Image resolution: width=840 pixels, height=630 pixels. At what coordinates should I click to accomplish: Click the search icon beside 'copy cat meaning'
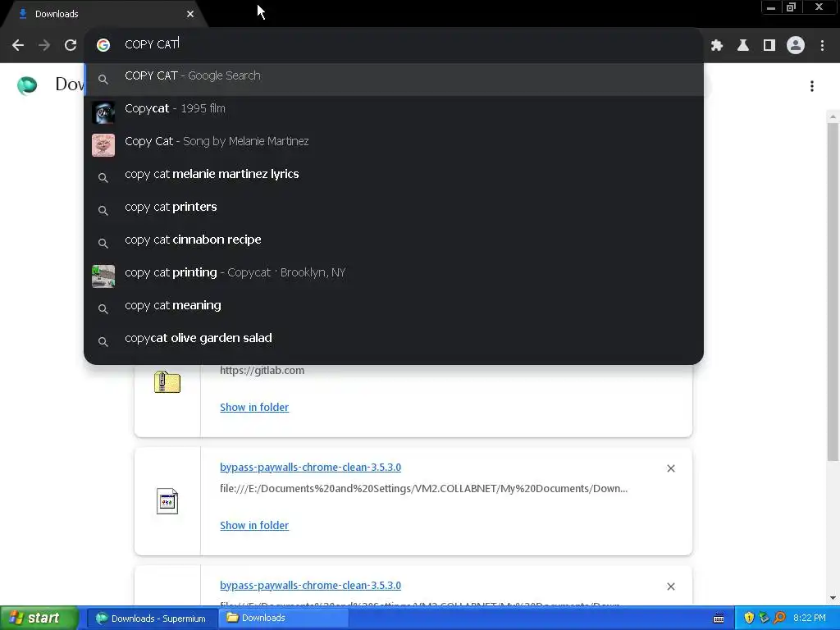[103, 309]
